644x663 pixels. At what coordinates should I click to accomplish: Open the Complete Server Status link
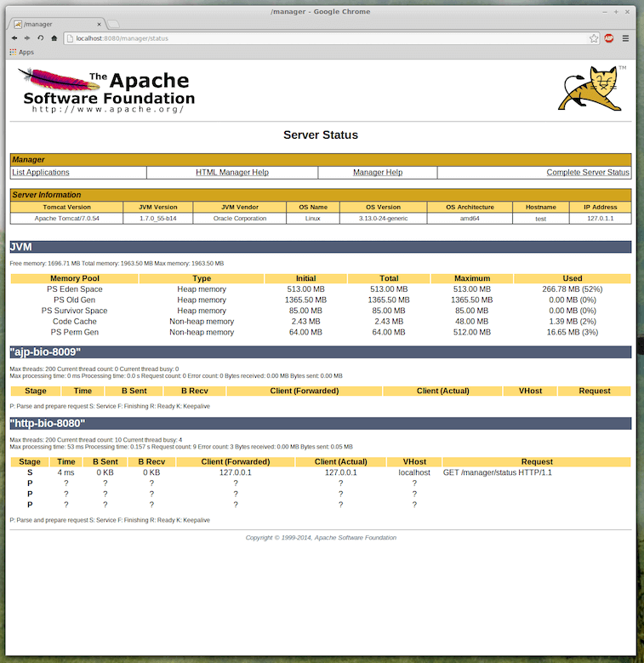[588, 173]
